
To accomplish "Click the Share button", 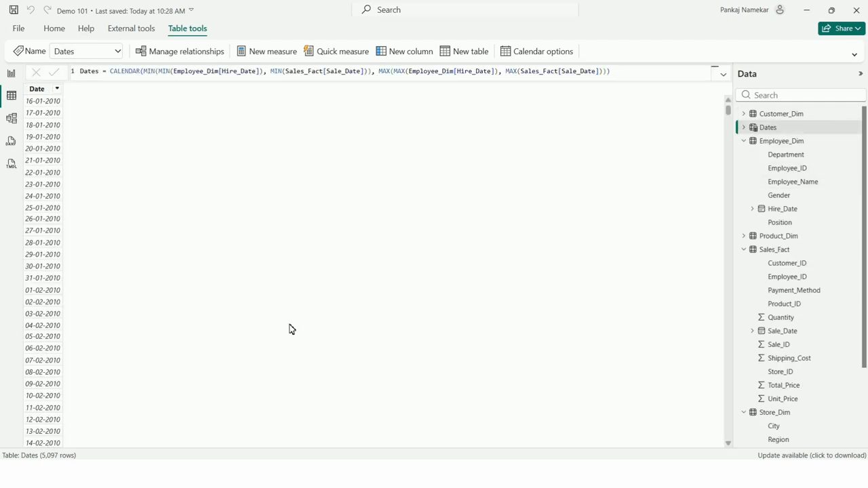I will [x=842, y=28].
